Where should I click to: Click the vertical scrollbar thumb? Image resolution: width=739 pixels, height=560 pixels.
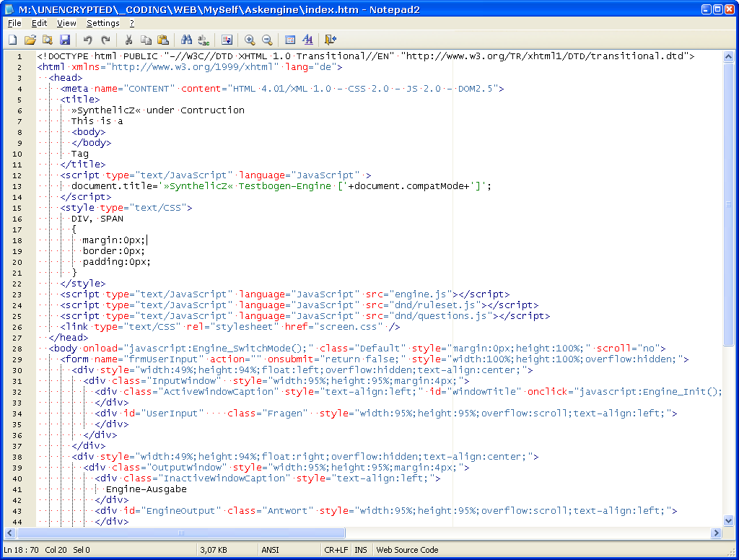(x=729, y=204)
